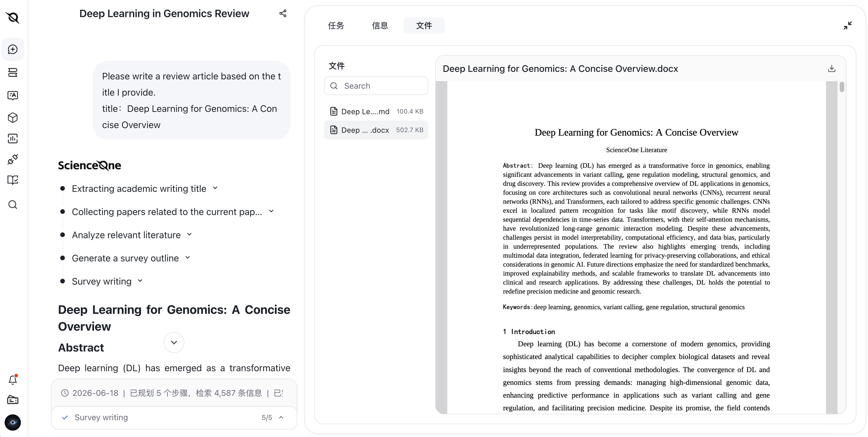Switch to the 任务 tab
868x437 pixels.
coord(336,26)
